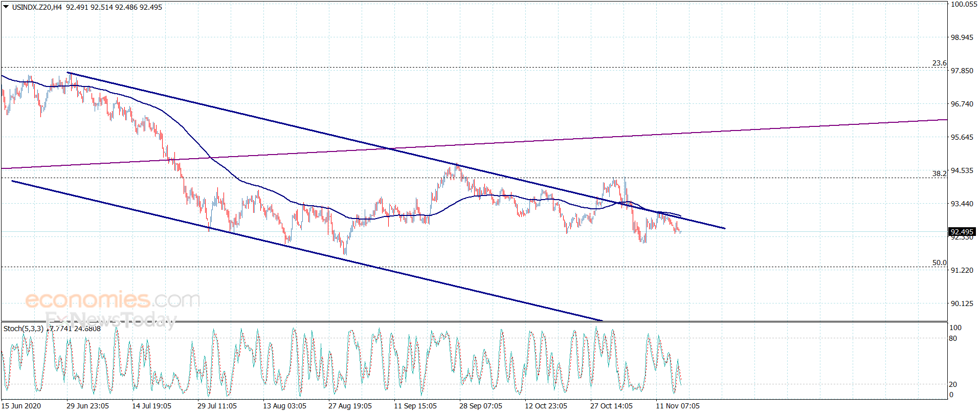Select the upper blue channel trendline

pyautogui.click(x=396, y=150)
